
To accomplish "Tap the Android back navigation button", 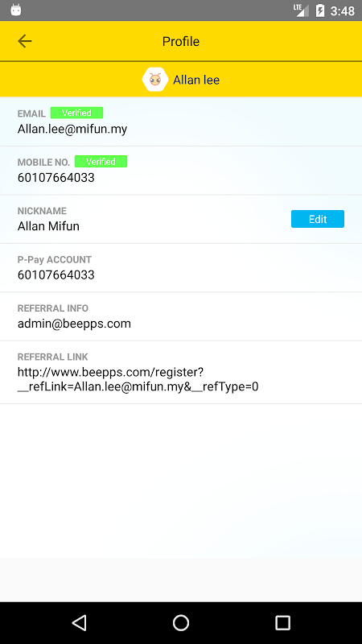I will point(79,622).
